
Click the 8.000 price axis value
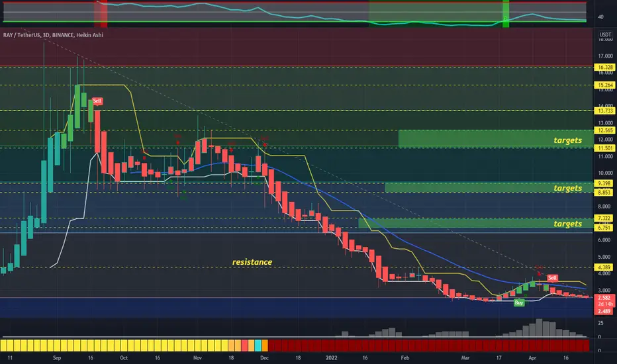click(x=604, y=206)
